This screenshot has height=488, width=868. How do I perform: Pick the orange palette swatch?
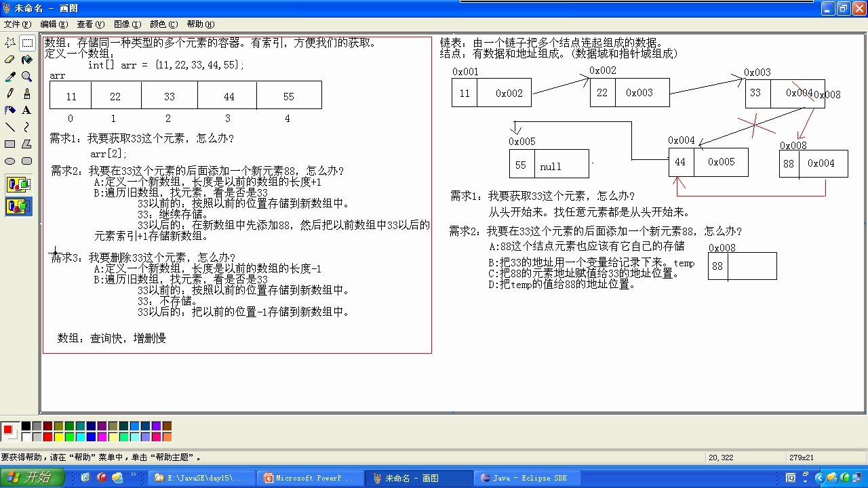point(167,437)
